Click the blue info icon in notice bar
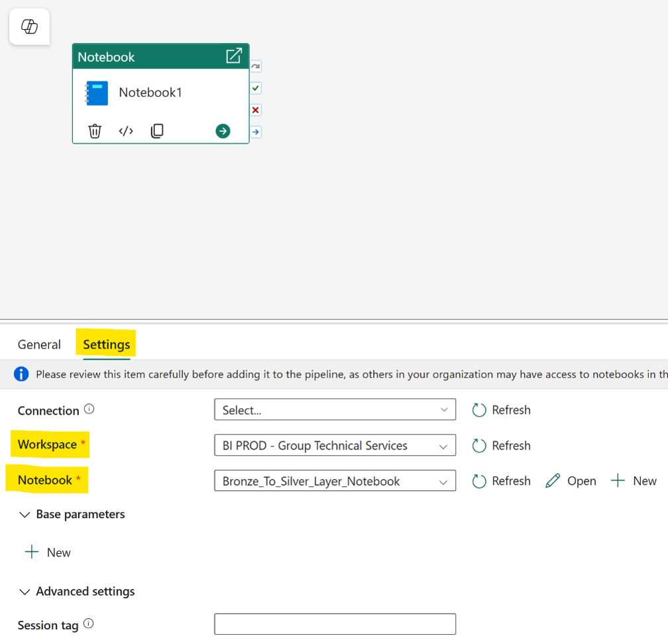Image resolution: width=668 pixels, height=644 pixels. [x=21, y=374]
